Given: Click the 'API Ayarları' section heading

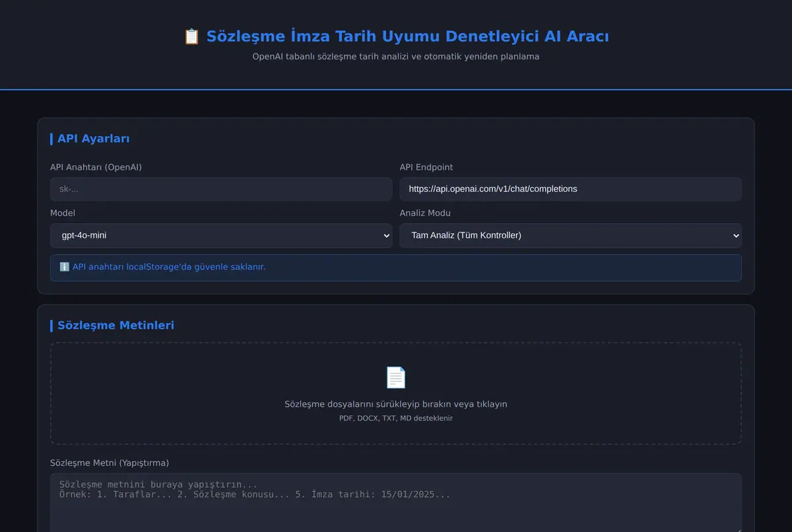Looking at the screenshot, I should (94, 139).
